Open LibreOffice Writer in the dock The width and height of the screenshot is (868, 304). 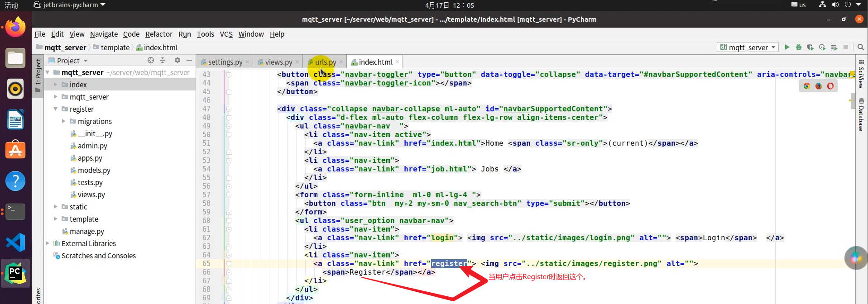point(15,120)
